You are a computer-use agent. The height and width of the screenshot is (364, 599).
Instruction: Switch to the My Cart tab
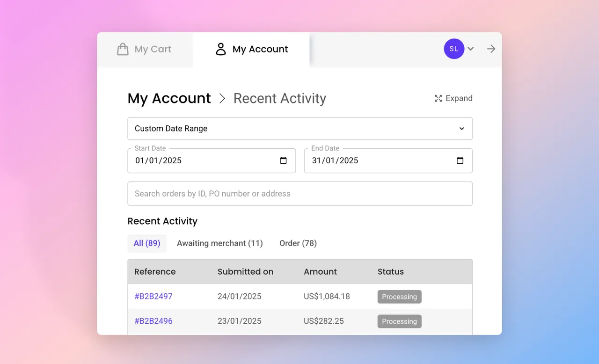coord(145,49)
